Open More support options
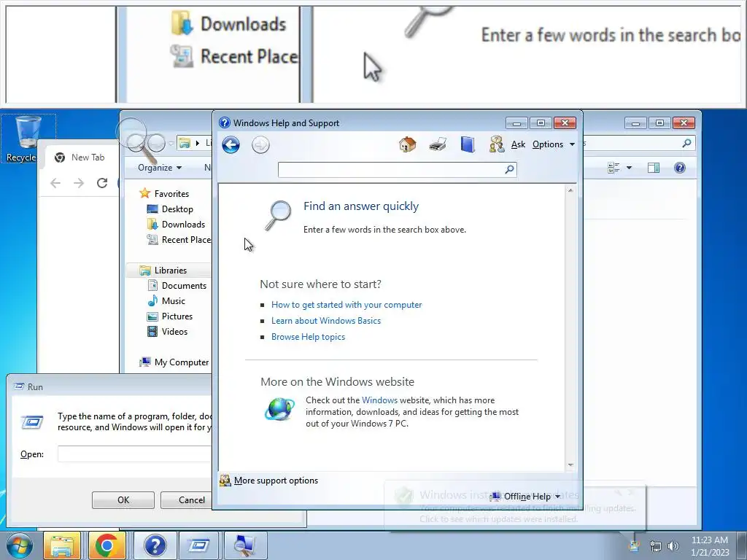This screenshot has width=747, height=560. coord(276,481)
